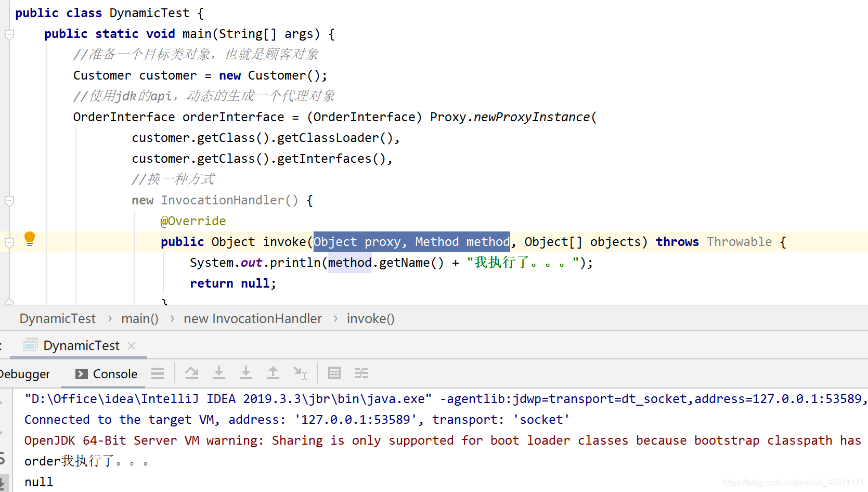This screenshot has height=492, width=868.
Task: Click the Throwable type in the signature
Action: [739, 242]
